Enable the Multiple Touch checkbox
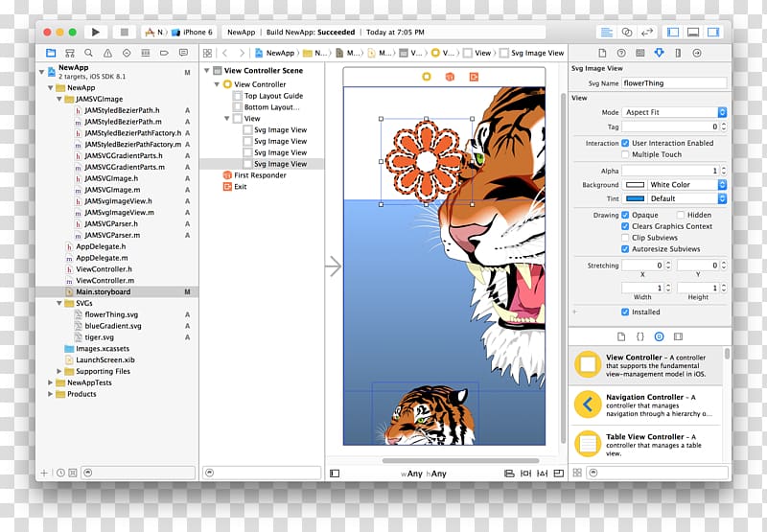Screen dimensions: 767x532 625,154
